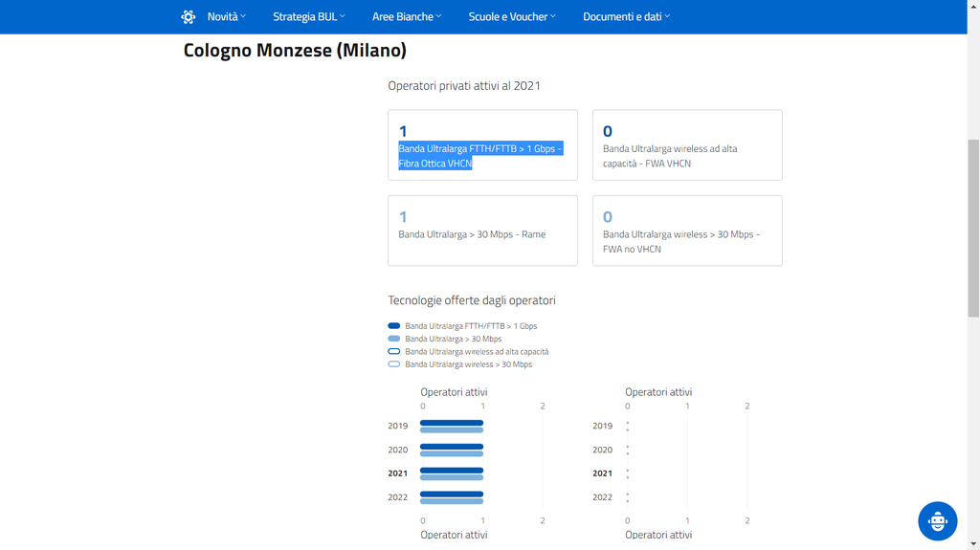Click the site logo icon in navbar
Screen dimensions: 980x550
click(x=189, y=16)
